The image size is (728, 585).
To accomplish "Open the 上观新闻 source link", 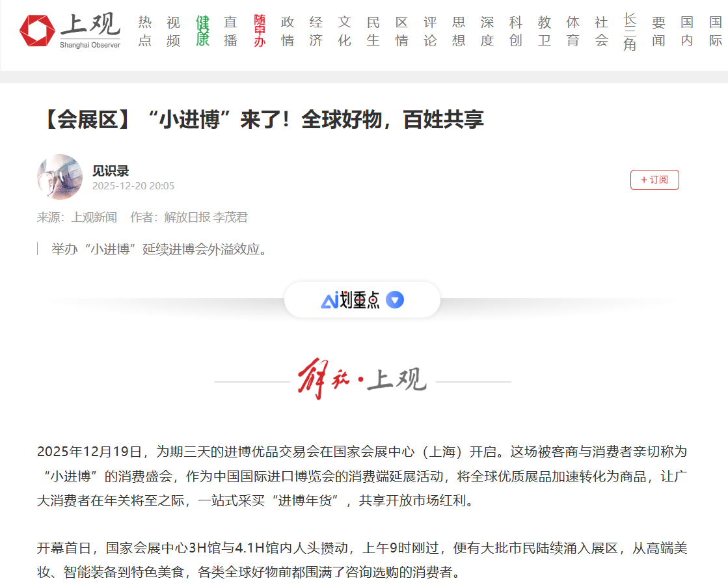I will (x=94, y=217).
